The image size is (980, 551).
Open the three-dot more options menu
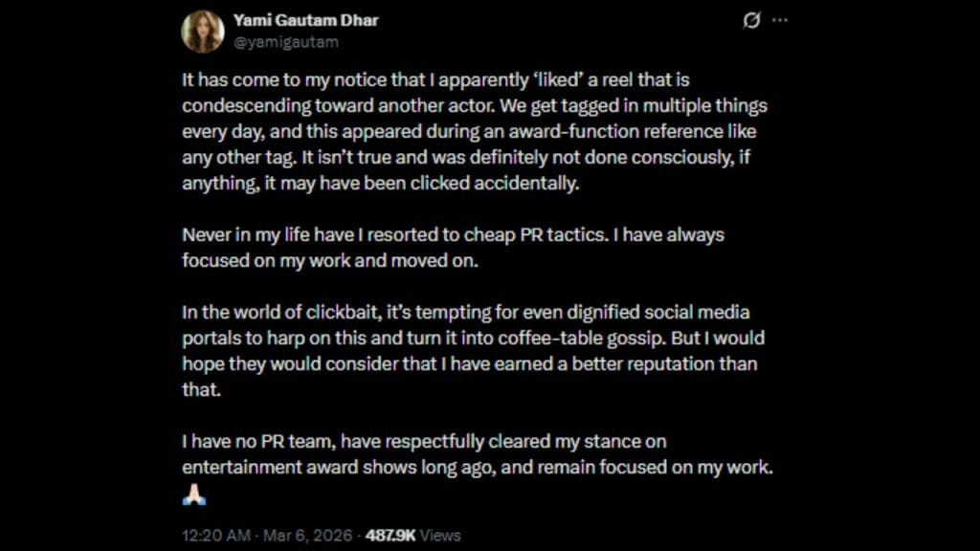pyautogui.click(x=781, y=20)
